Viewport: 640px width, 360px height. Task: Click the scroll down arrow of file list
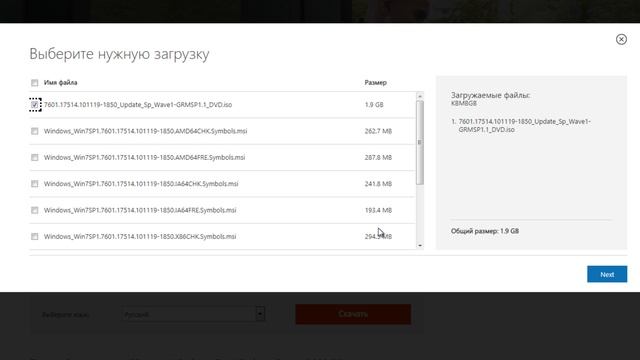tap(420, 245)
